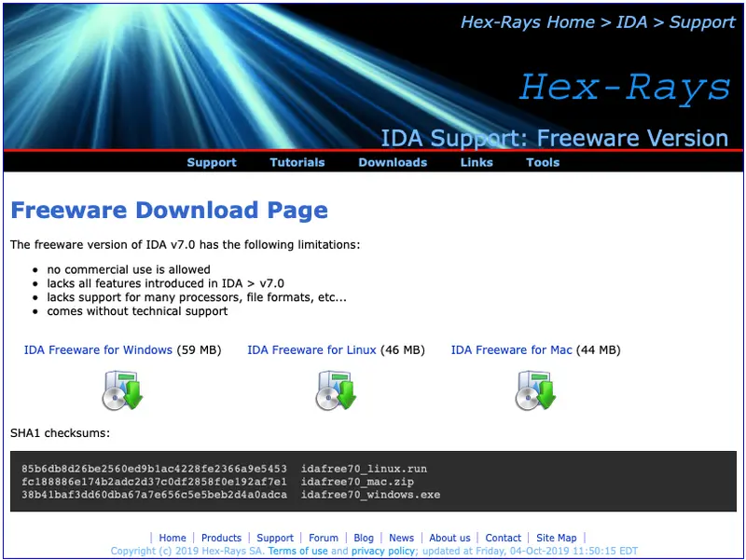Open the Tutorials navigation item
The height and width of the screenshot is (560, 746).
(297, 162)
